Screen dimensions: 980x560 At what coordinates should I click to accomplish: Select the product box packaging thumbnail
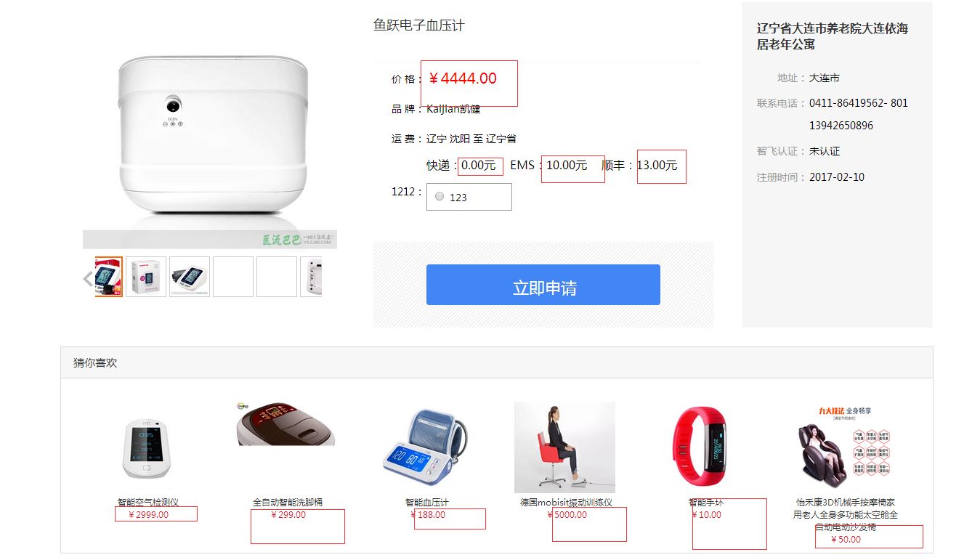point(146,277)
